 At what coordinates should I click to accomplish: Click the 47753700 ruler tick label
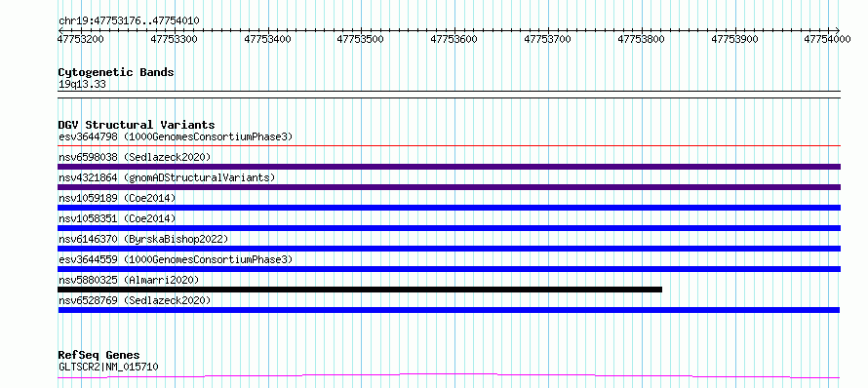(547, 39)
